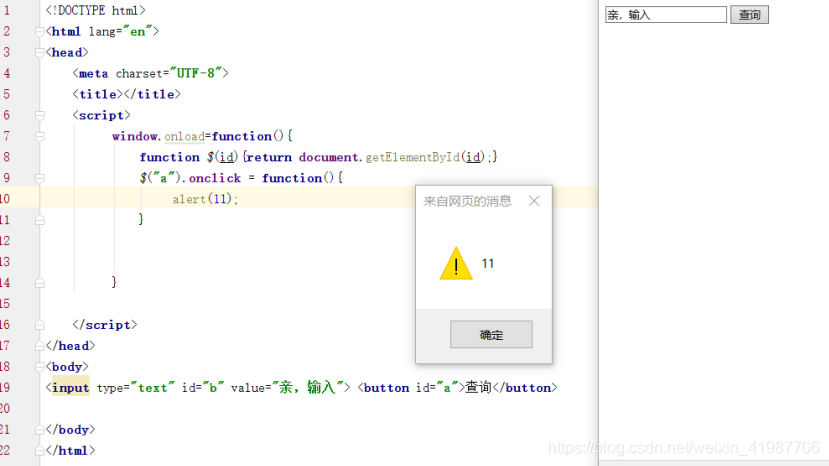The image size is (829, 466).
Task: Click fold marker at closing body tag
Action: point(40,430)
